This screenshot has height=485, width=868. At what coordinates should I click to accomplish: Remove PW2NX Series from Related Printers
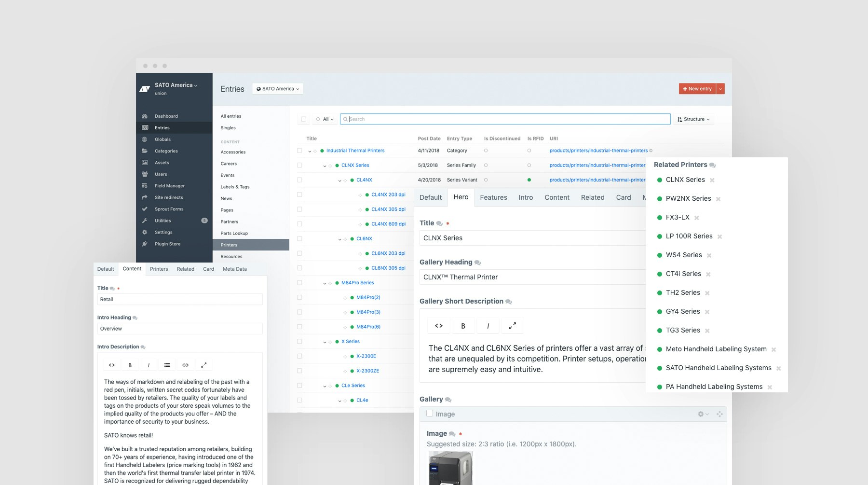click(718, 199)
